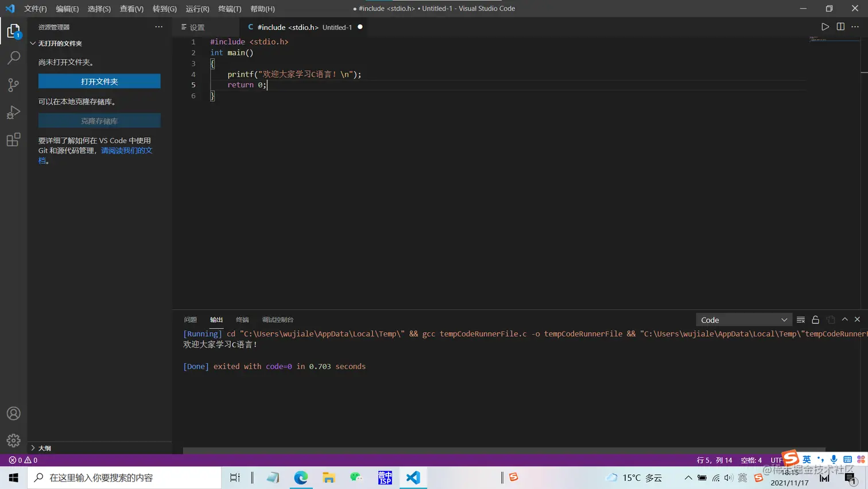The image size is (868, 489).
Task: Switch to the 设置 editor tab
Action: 206,27
